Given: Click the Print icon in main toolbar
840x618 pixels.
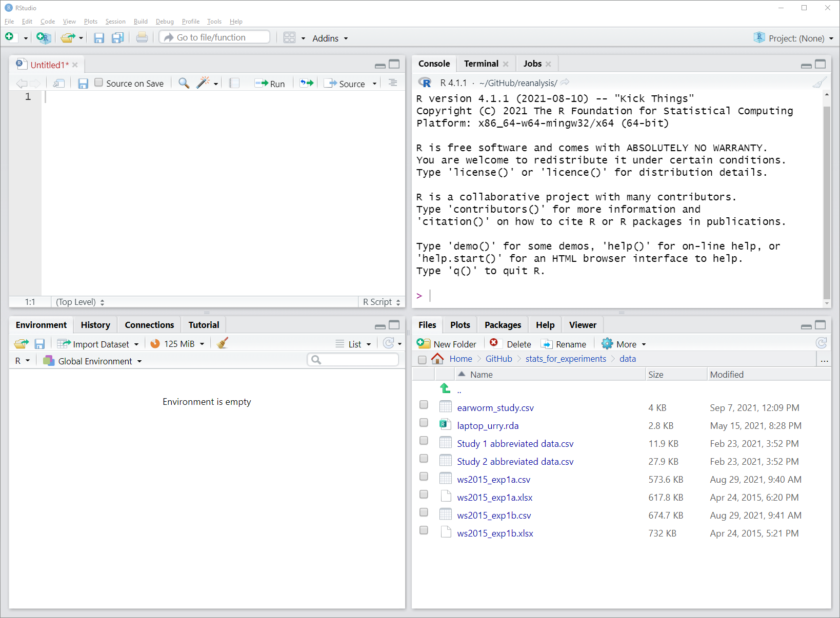Looking at the screenshot, I should (142, 37).
